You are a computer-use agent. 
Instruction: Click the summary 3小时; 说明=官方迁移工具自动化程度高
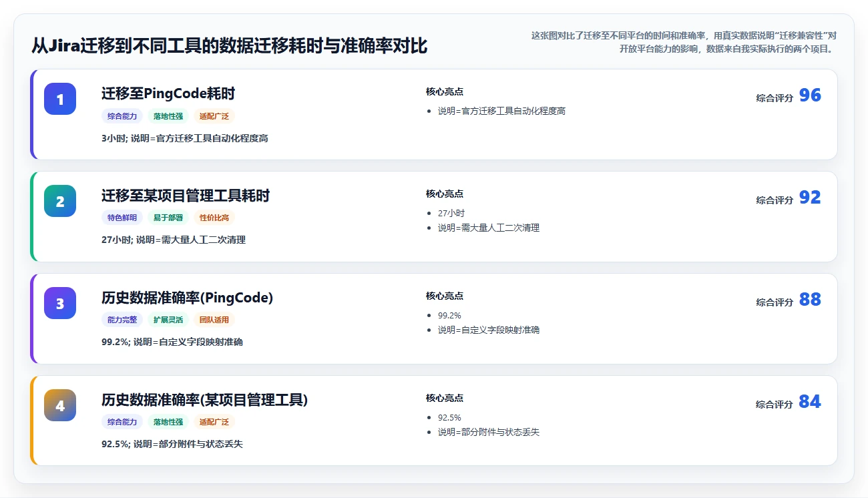coord(185,138)
